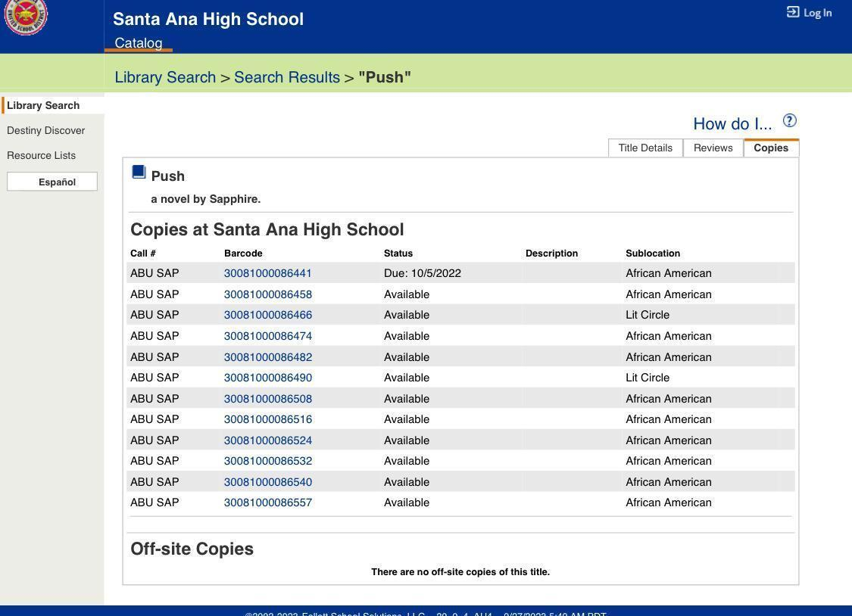852x616 pixels.
Task: Go to Library Search breadcrumb link
Action: [165, 77]
